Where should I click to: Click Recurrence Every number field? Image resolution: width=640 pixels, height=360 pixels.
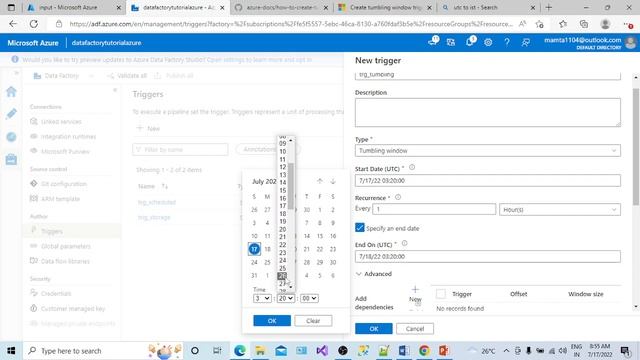(x=434, y=209)
